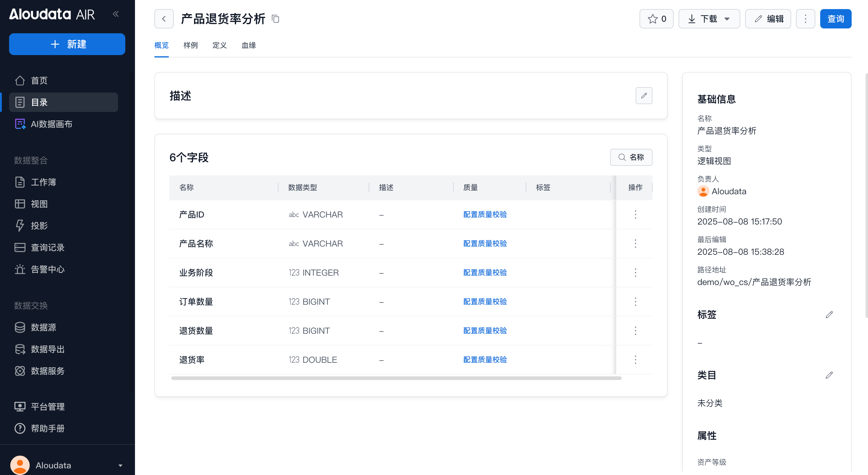868x475 pixels.
Task: Open AI数据画布 from the sidebar
Action: 51,124
